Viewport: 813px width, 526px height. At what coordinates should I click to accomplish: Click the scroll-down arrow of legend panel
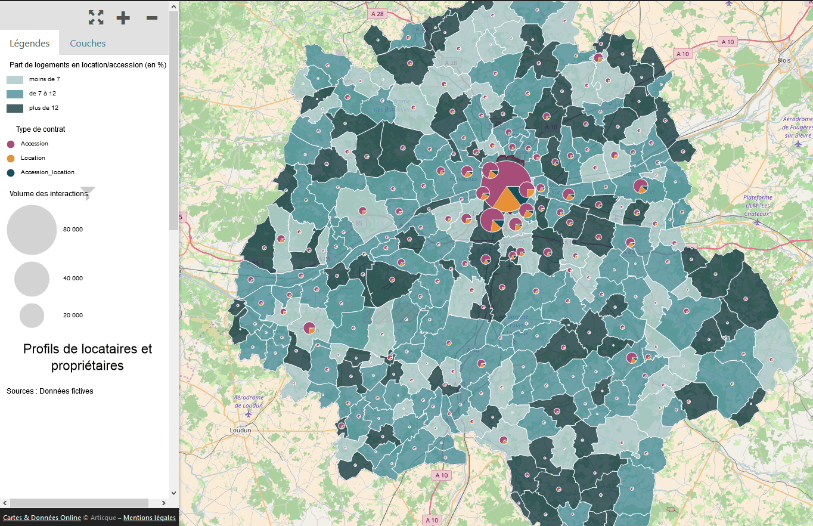[174, 493]
